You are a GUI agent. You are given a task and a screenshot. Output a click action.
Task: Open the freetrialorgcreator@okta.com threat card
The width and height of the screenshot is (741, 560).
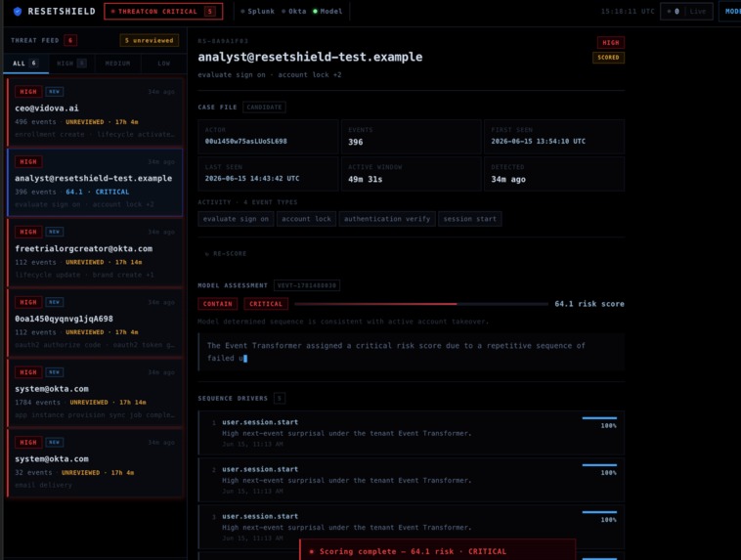point(95,253)
